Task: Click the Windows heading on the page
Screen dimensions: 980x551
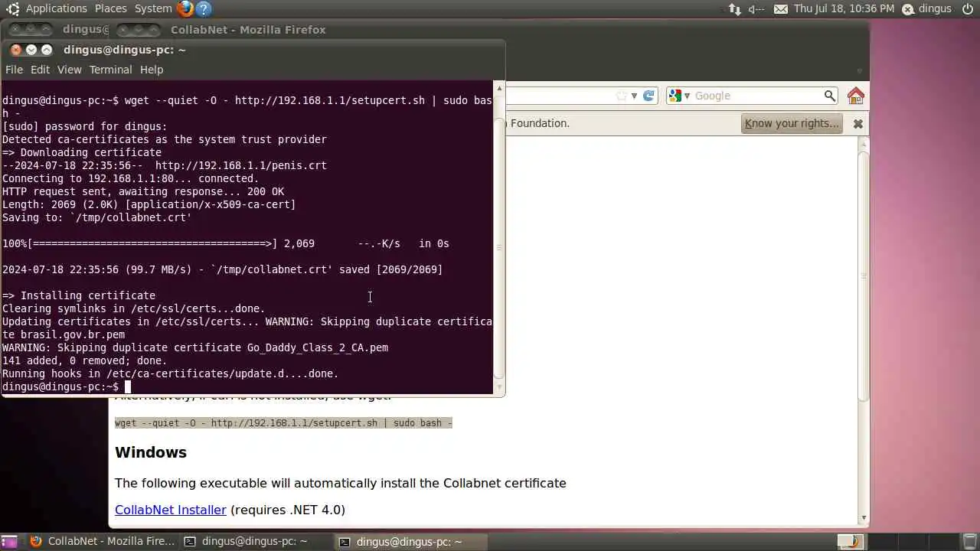Action: coord(151,452)
